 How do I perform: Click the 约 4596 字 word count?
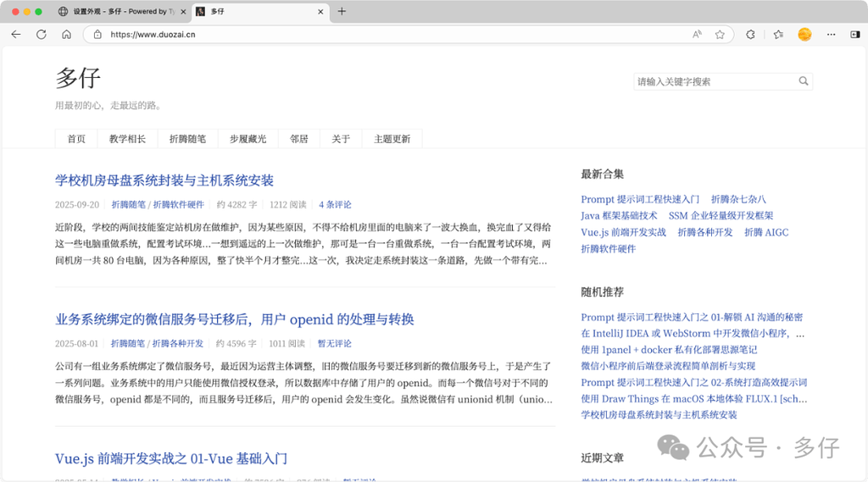coord(236,344)
